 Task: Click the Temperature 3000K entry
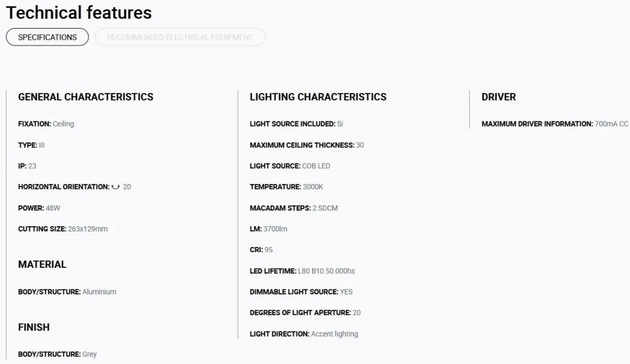[x=287, y=187]
